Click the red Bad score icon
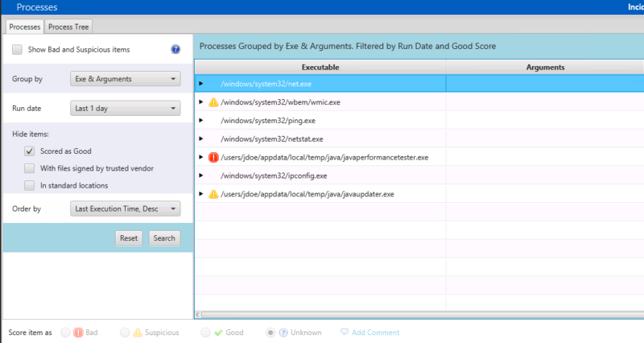This screenshot has width=644, height=343. click(x=78, y=333)
